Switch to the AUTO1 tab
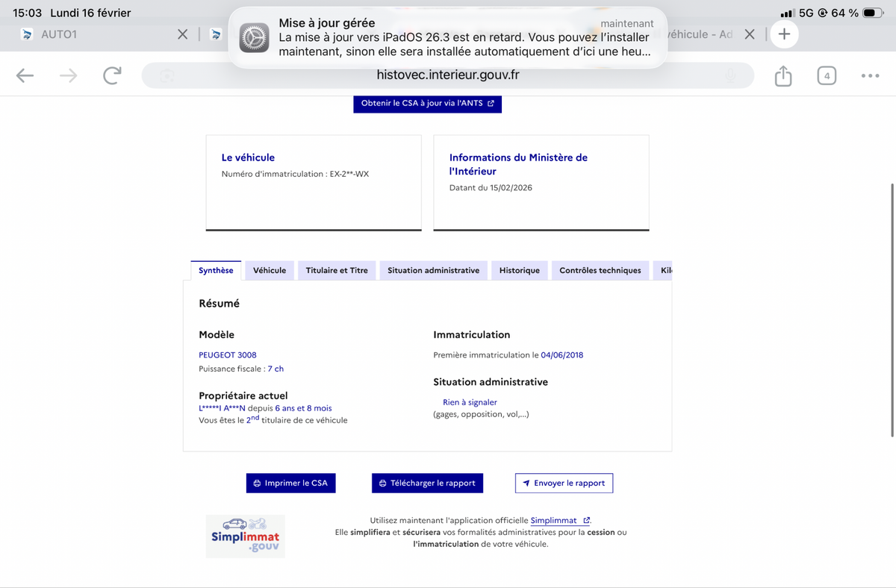896x588 pixels. 59,34
